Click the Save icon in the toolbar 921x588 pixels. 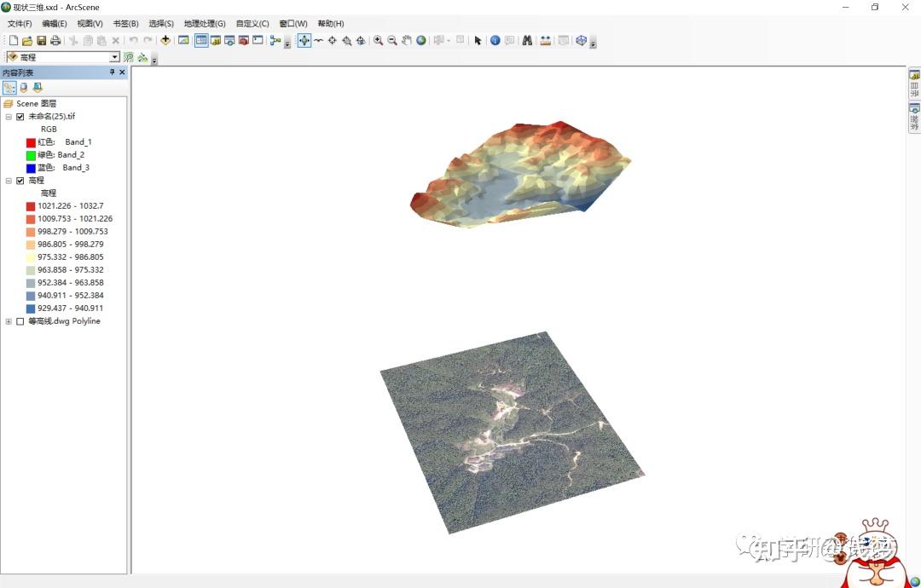click(x=42, y=40)
